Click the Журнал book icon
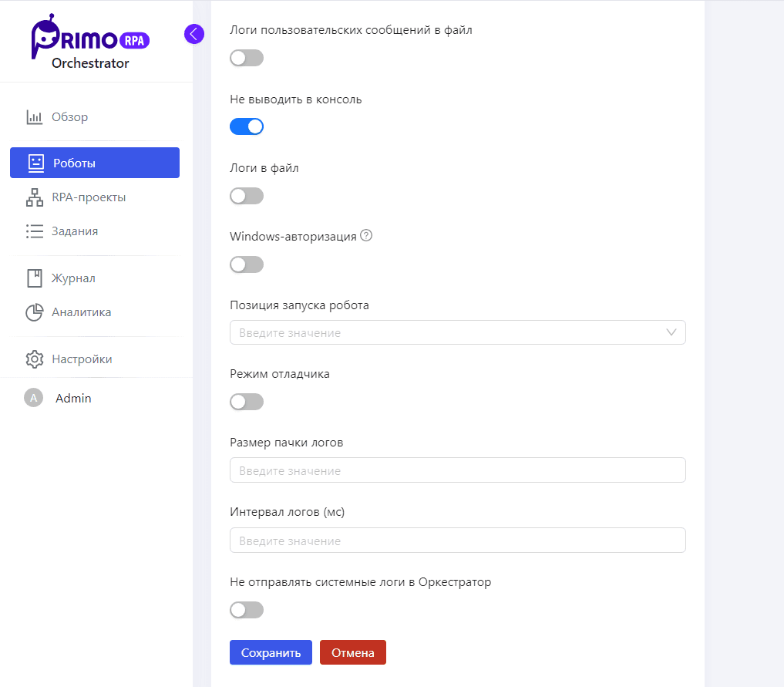This screenshot has height=687, width=784. (x=35, y=278)
